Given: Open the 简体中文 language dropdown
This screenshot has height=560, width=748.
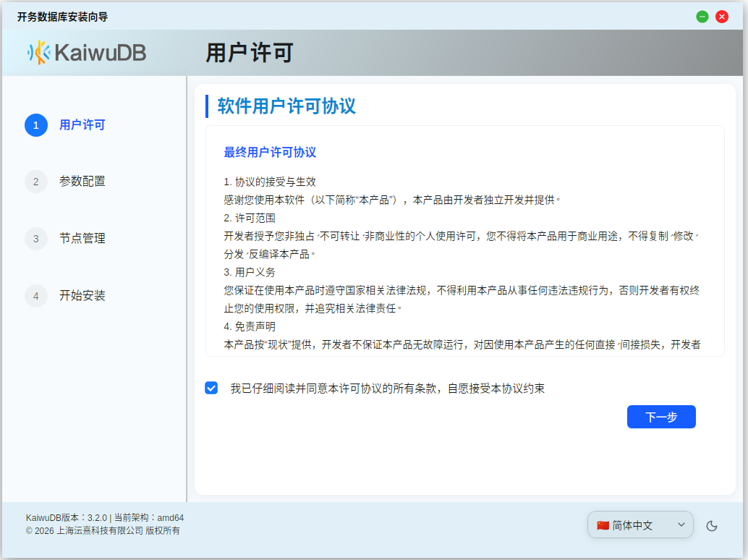Looking at the screenshot, I should point(640,525).
